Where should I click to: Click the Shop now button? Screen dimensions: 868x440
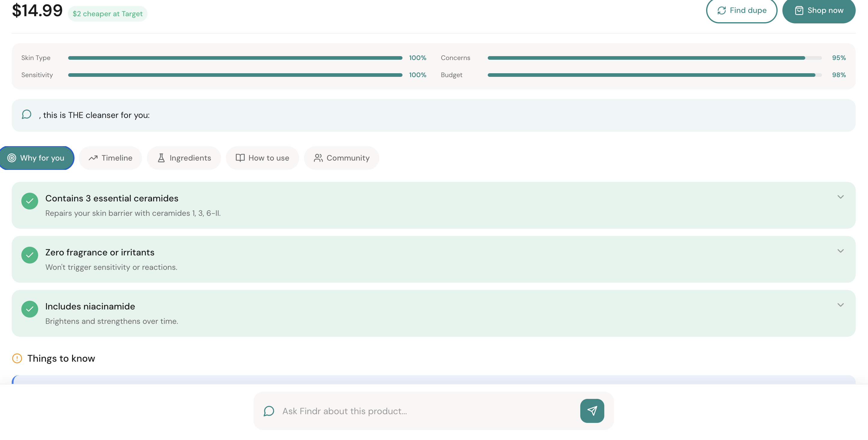pyautogui.click(x=819, y=11)
